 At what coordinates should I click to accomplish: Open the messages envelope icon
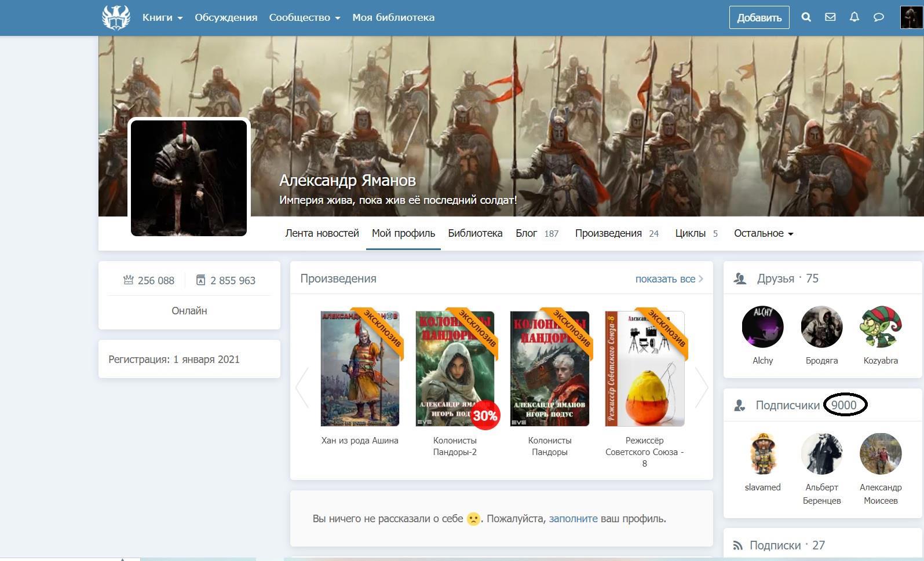(x=830, y=17)
